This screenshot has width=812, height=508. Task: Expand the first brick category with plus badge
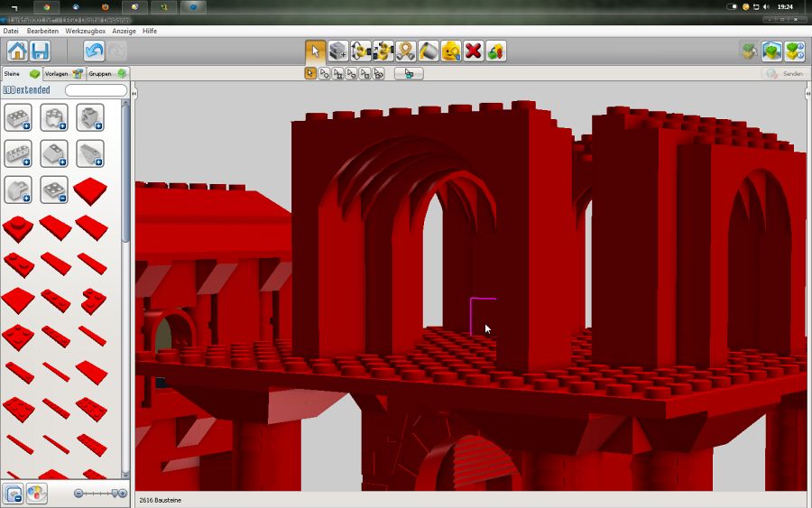(18, 117)
